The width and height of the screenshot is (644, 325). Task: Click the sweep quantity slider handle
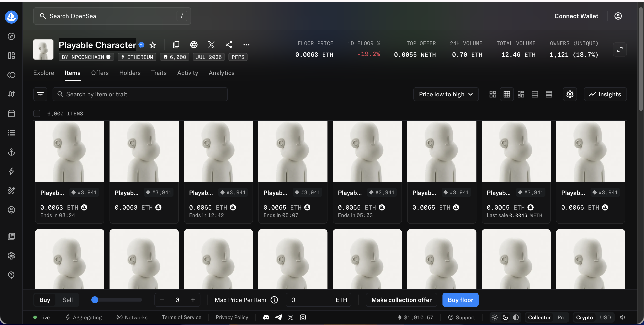pos(95,300)
